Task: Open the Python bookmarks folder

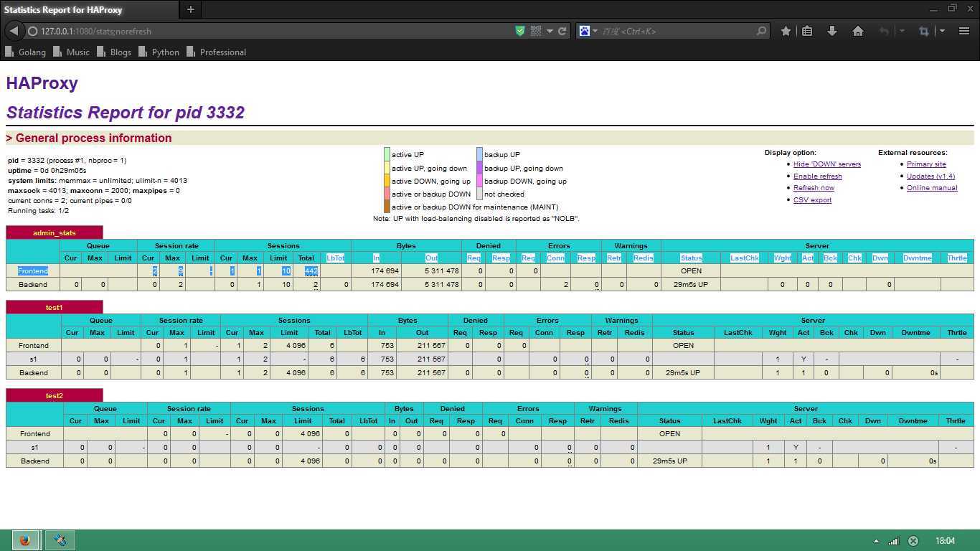Action: [159, 52]
